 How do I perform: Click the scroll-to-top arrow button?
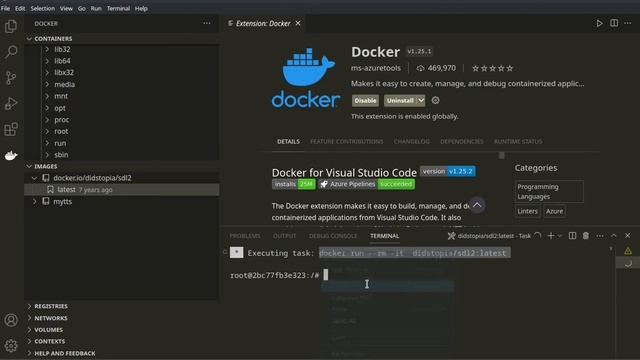(x=477, y=205)
